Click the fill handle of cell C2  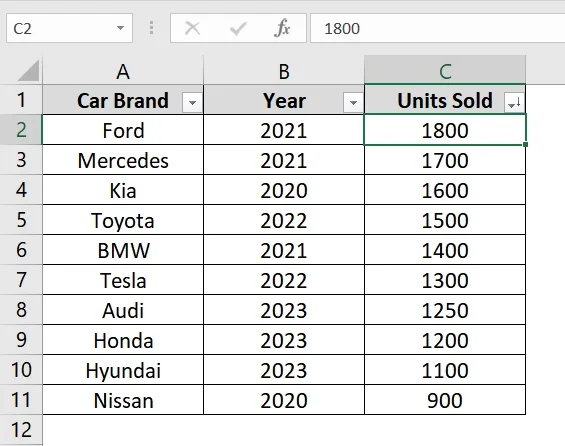[525, 144]
